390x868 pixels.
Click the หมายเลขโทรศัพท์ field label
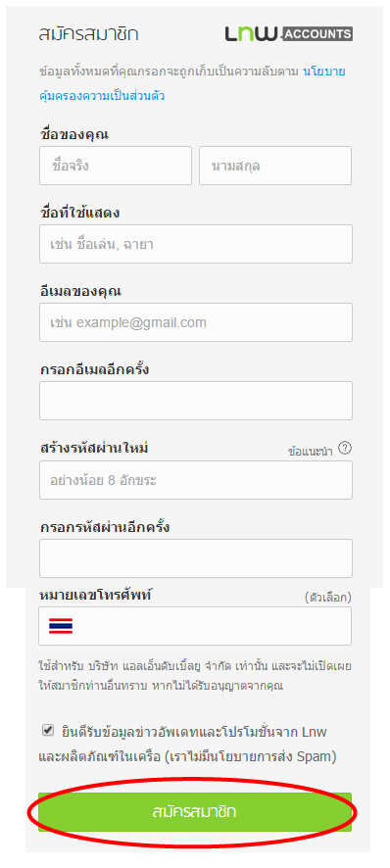(96, 596)
